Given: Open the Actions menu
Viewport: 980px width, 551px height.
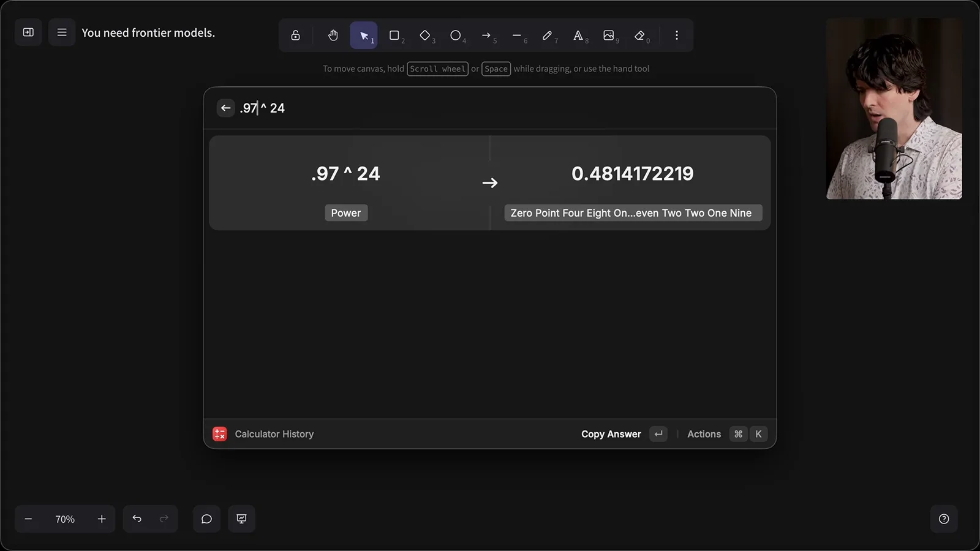Looking at the screenshot, I should pyautogui.click(x=727, y=434).
